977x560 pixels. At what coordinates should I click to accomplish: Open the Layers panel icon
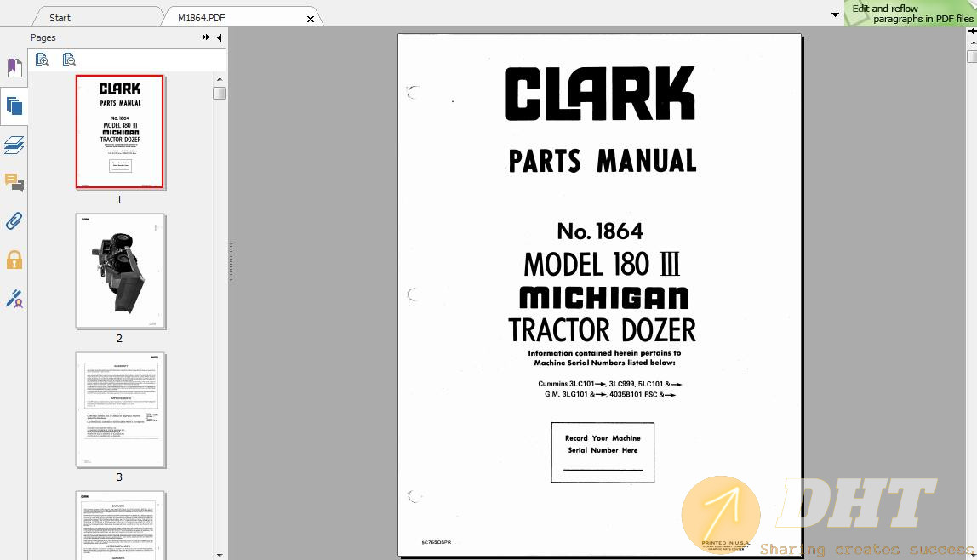click(14, 146)
